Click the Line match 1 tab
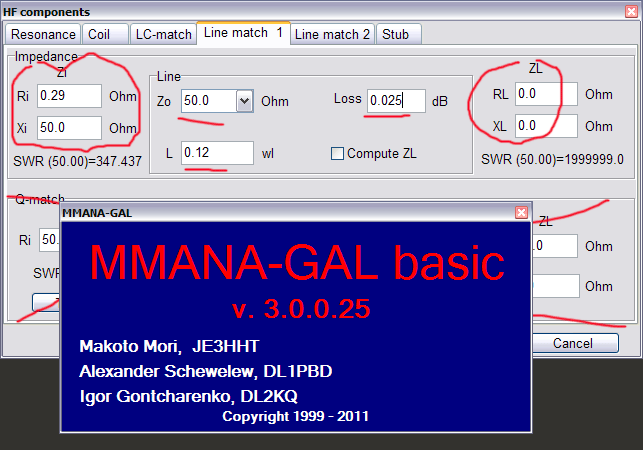 pos(243,33)
